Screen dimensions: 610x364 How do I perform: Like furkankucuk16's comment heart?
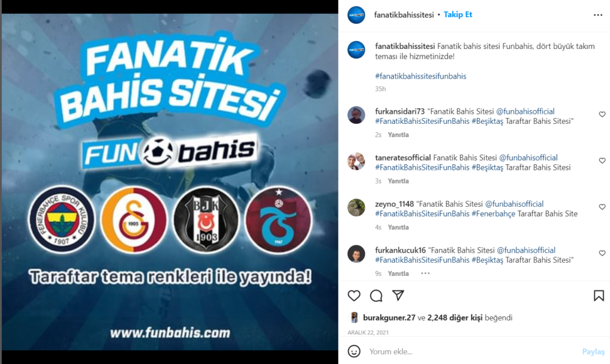[x=602, y=253]
